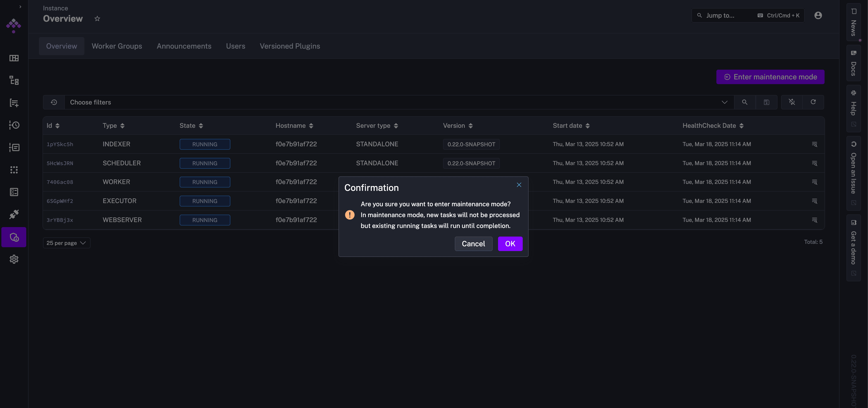Click the Enter maintenance mode button
The width and height of the screenshot is (868, 408).
coord(770,77)
